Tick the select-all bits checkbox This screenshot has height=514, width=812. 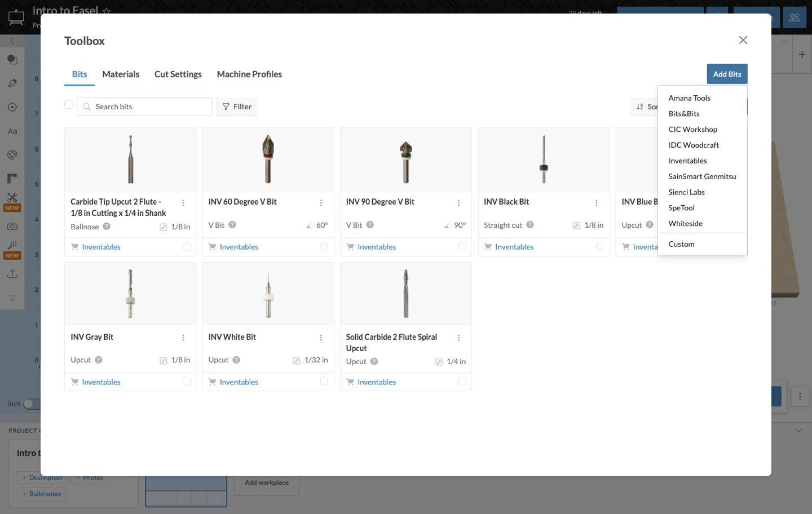point(69,105)
